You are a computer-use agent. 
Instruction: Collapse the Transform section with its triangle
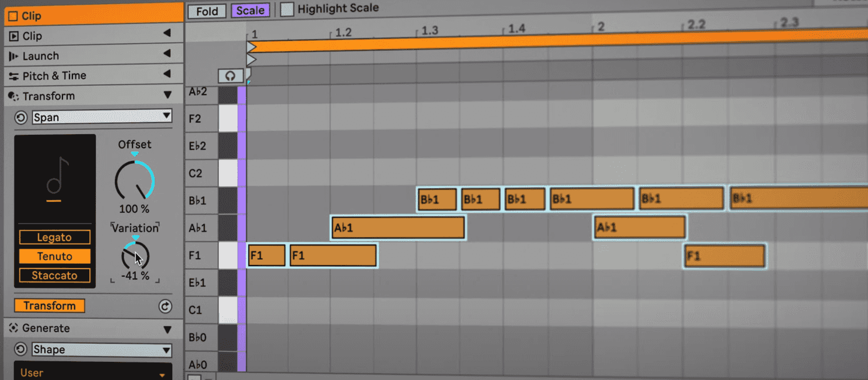tap(169, 95)
